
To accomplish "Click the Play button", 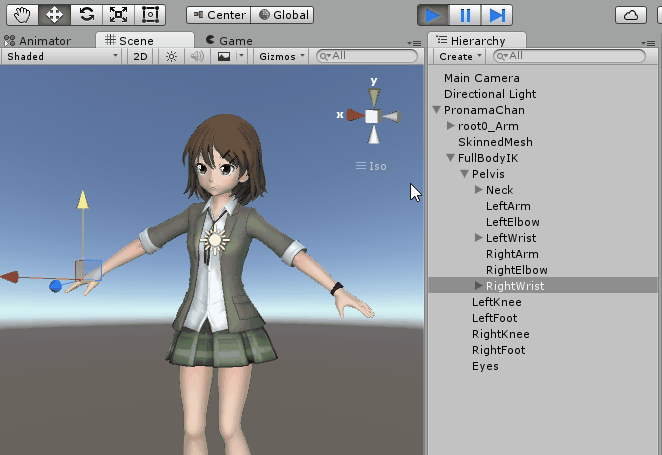I will [x=433, y=16].
